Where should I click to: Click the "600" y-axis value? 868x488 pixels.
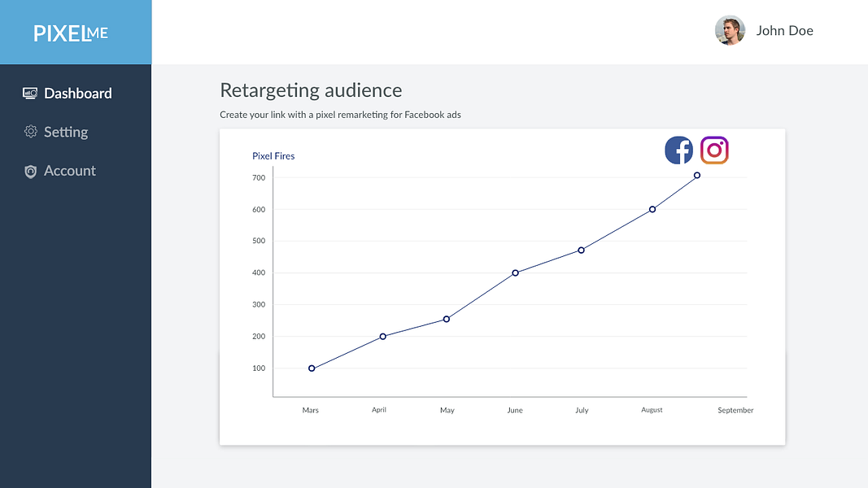(259, 210)
